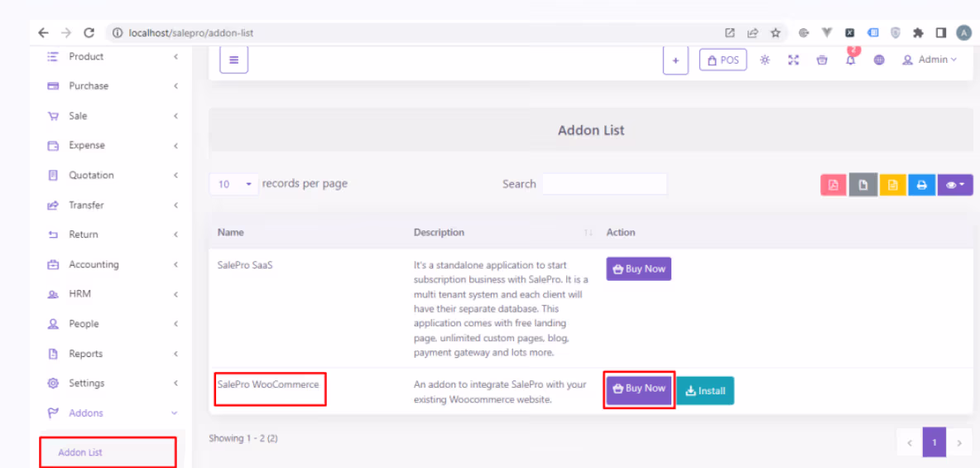Open the Purchase card icon
This screenshot has height=468, width=980.
tap(53, 85)
